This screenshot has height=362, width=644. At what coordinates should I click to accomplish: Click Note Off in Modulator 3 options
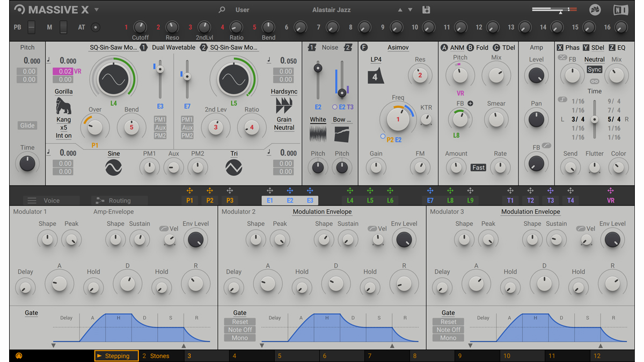pyautogui.click(x=448, y=330)
